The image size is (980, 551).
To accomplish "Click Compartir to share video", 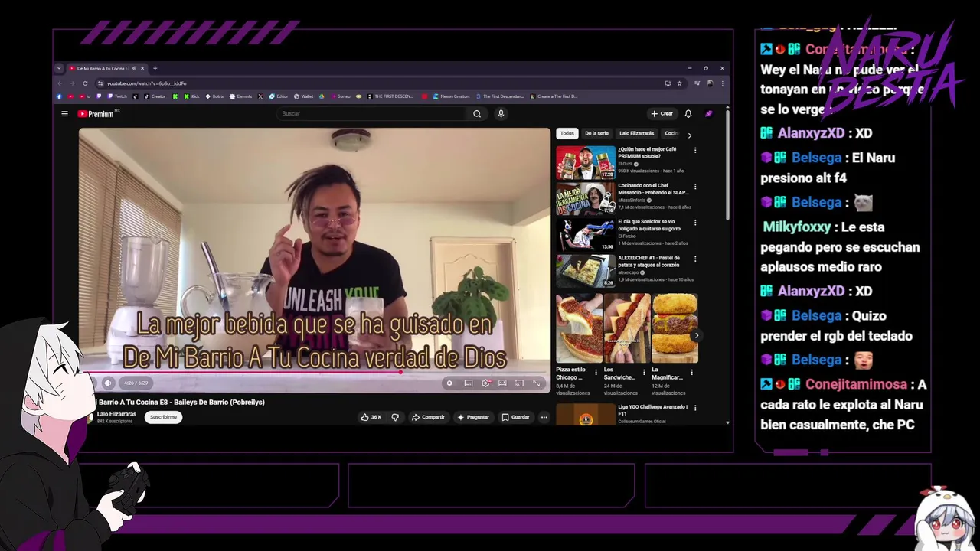I will coord(428,417).
